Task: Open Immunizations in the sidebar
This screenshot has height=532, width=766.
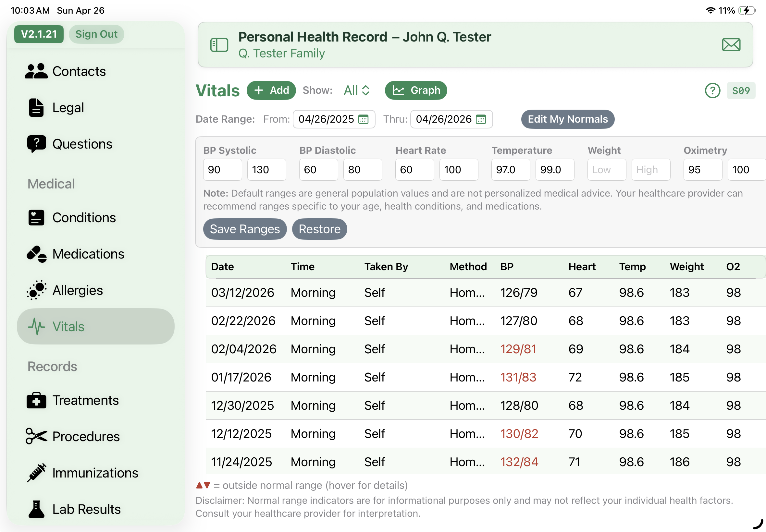Action: (96, 473)
